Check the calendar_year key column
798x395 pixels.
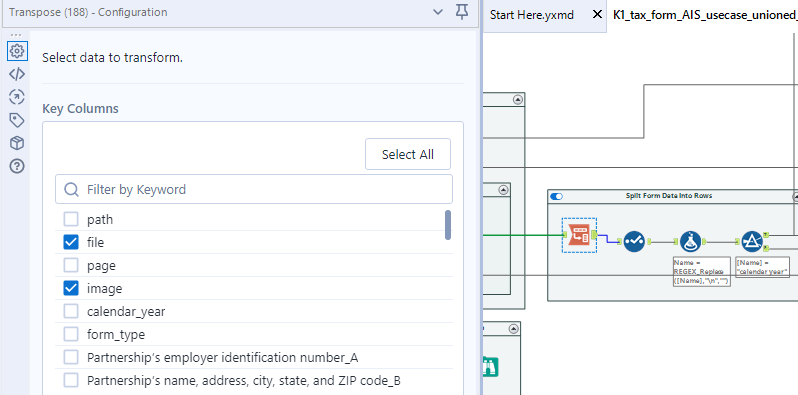pos(71,311)
